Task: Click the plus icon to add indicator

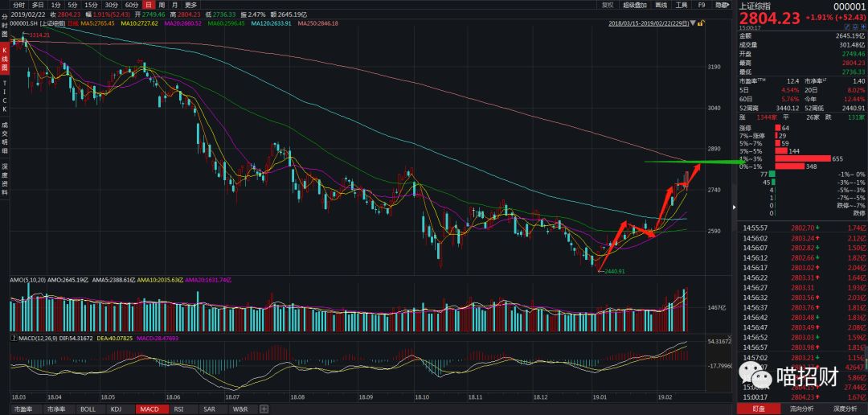Action: (x=264, y=409)
